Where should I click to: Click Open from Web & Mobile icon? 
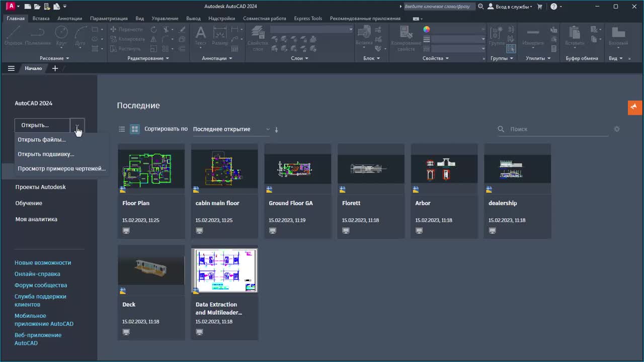[x=46, y=7]
